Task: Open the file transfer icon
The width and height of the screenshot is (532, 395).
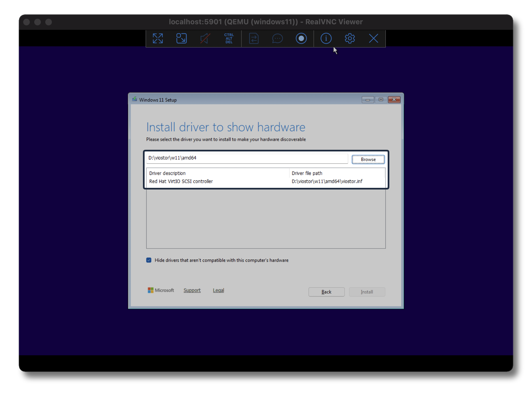Action: (x=254, y=38)
